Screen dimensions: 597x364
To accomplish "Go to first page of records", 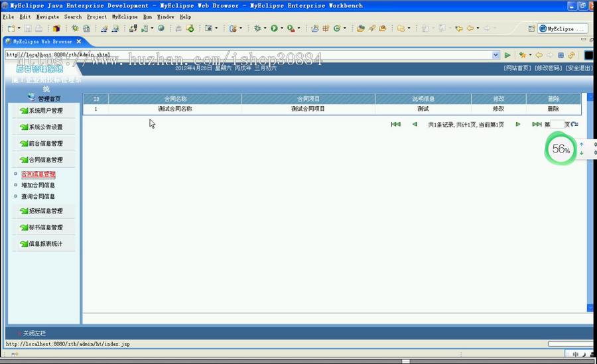I will [x=395, y=124].
